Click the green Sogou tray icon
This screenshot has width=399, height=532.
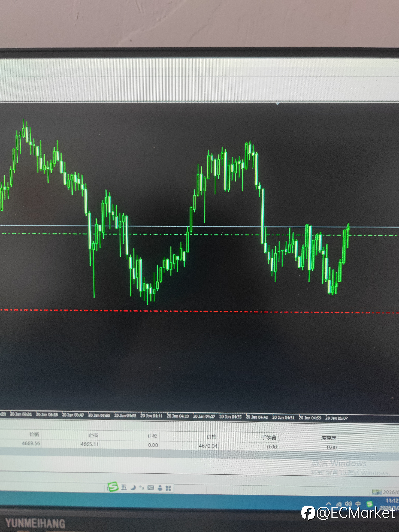pos(369,504)
